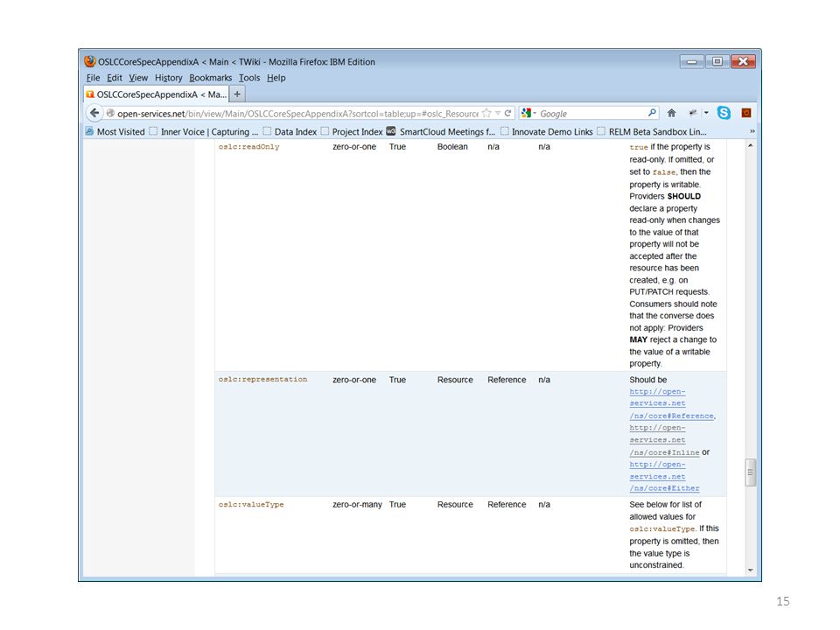Click the Firefox icon in the title bar
840x630 pixels.
click(90, 61)
